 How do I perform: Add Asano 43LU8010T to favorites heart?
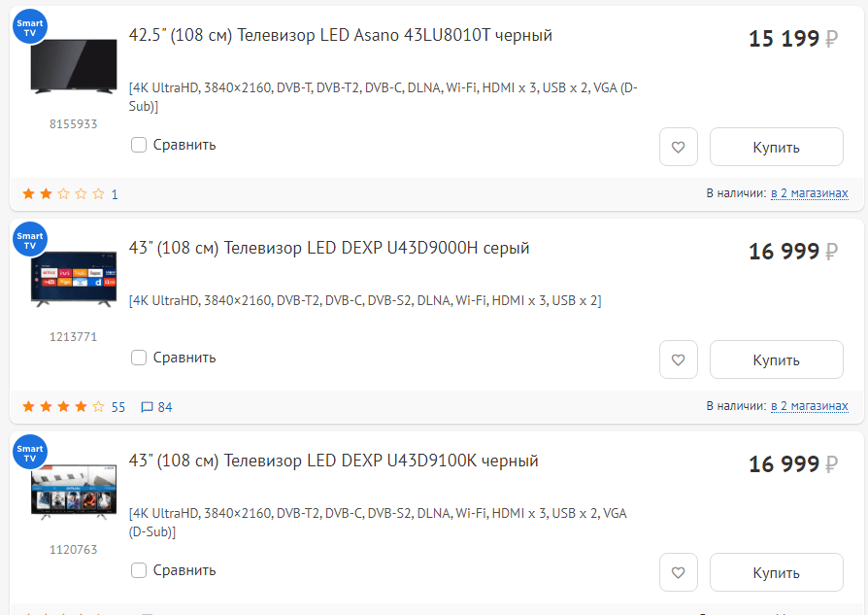[x=679, y=148]
